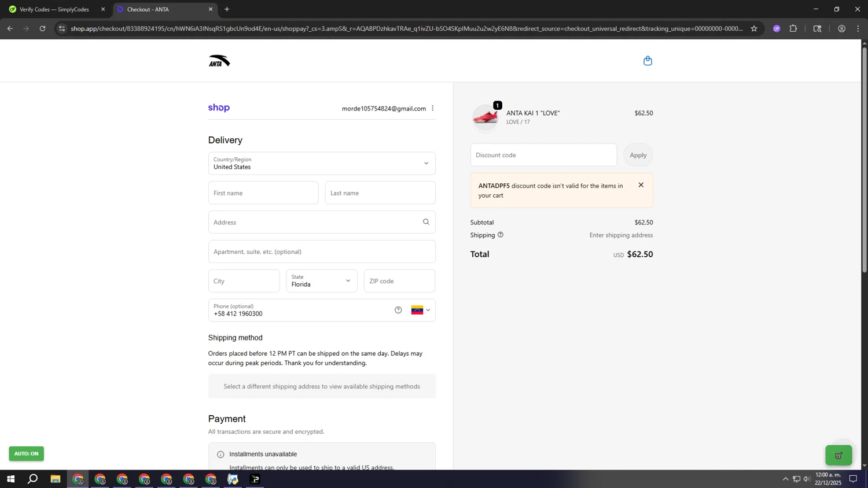Select the Checkout - ANTA tab
The height and width of the screenshot is (488, 868).
(x=164, y=9)
